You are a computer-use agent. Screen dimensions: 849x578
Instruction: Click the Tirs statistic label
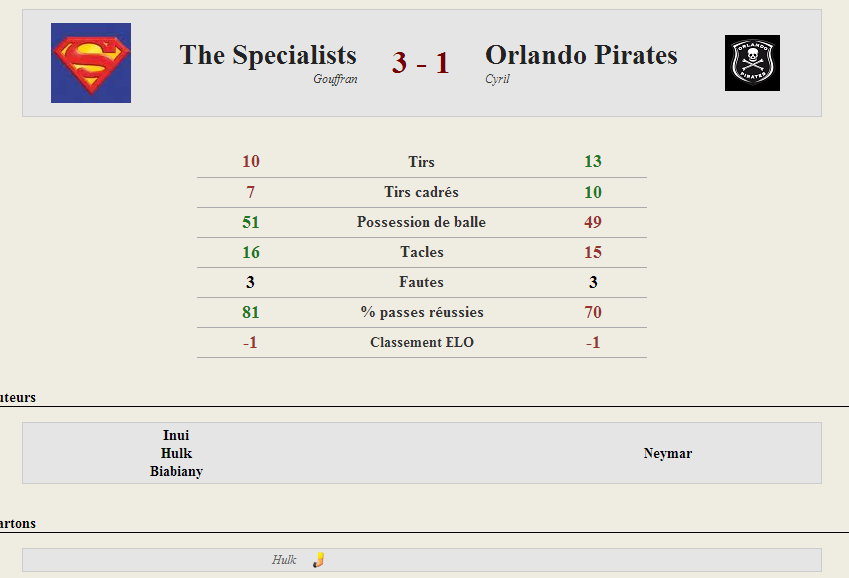421,161
